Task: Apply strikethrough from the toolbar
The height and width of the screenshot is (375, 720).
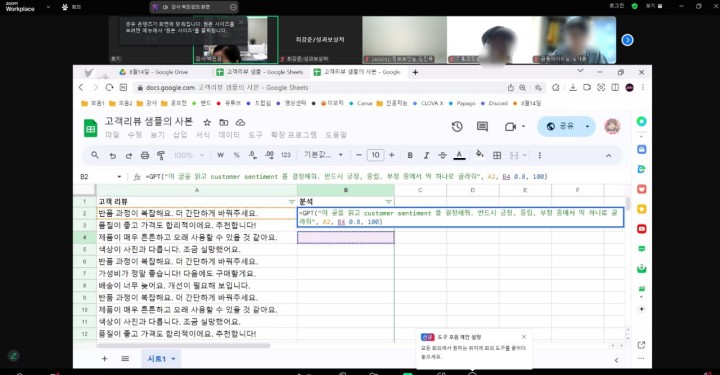Action: [x=442, y=155]
